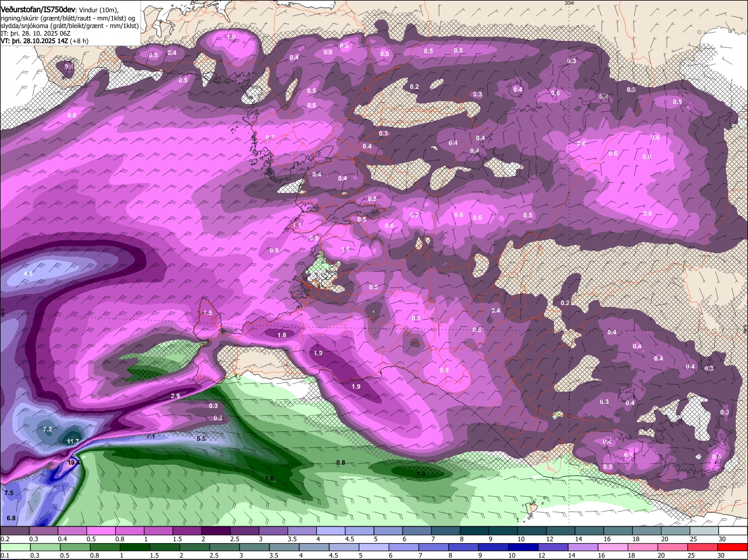Click the 6.8 value on the map
Screen dimensions: 748x560
(x=11, y=518)
